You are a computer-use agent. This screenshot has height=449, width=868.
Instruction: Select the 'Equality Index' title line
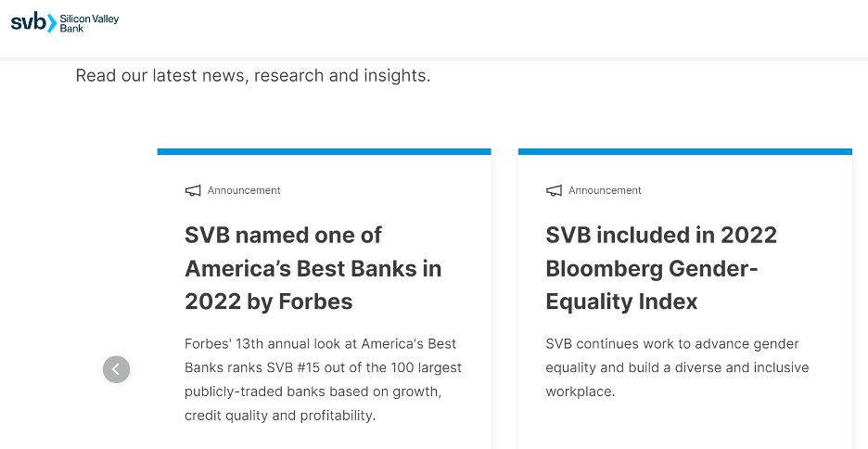[x=621, y=301]
